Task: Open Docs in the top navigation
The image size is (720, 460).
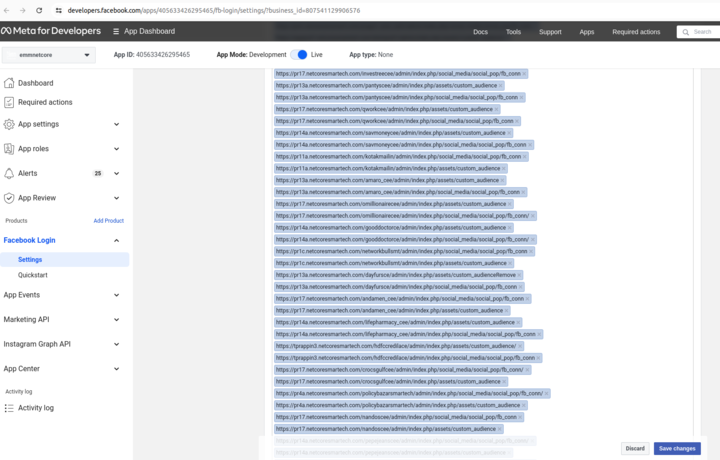Action: (480, 32)
